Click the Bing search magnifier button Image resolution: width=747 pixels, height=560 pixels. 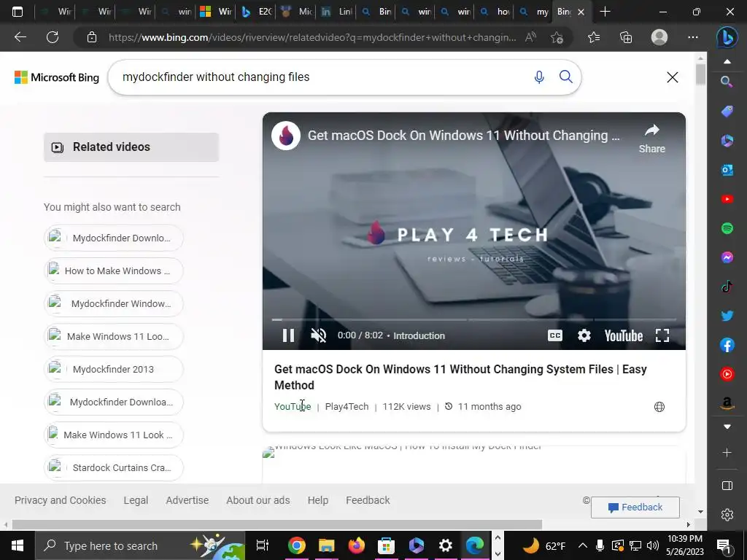click(565, 77)
